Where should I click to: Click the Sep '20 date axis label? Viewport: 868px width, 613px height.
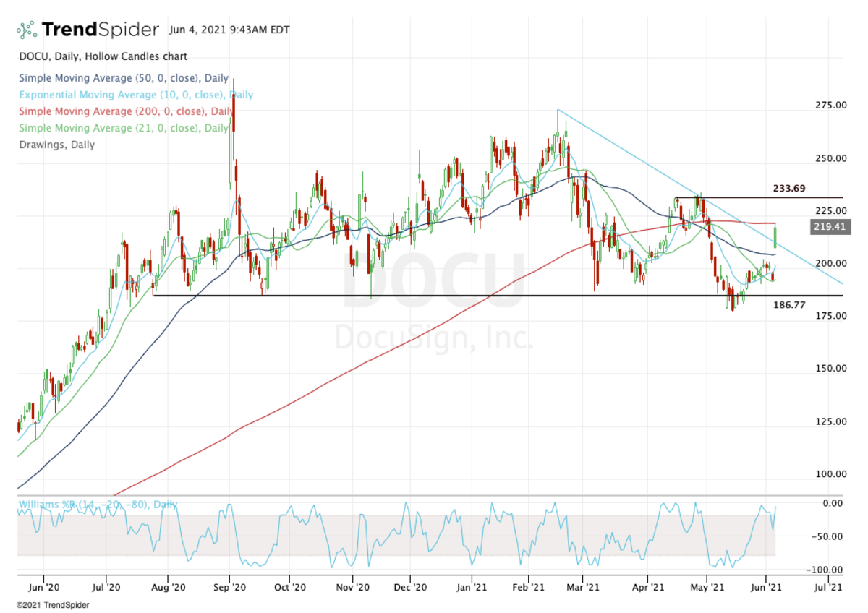(x=229, y=589)
